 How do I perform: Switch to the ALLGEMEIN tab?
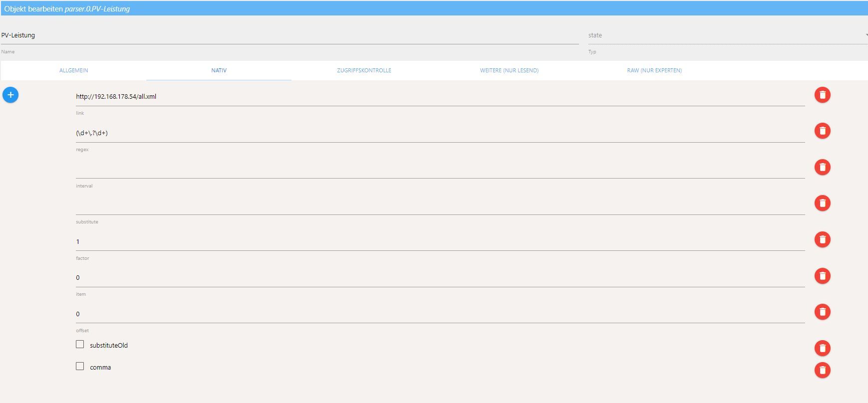(x=74, y=70)
